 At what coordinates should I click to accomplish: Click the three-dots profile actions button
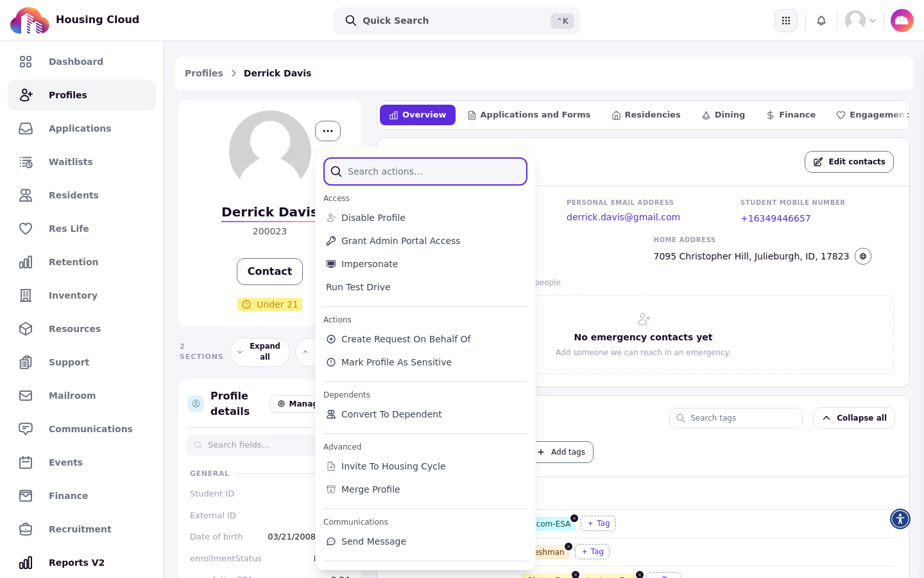(x=328, y=131)
